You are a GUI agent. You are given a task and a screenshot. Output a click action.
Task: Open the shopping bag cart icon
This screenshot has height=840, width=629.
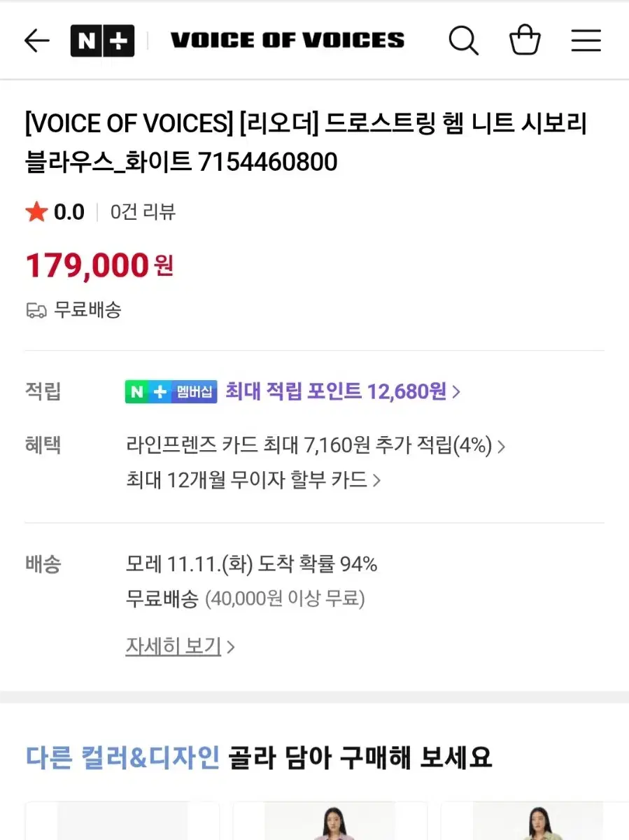click(x=525, y=40)
